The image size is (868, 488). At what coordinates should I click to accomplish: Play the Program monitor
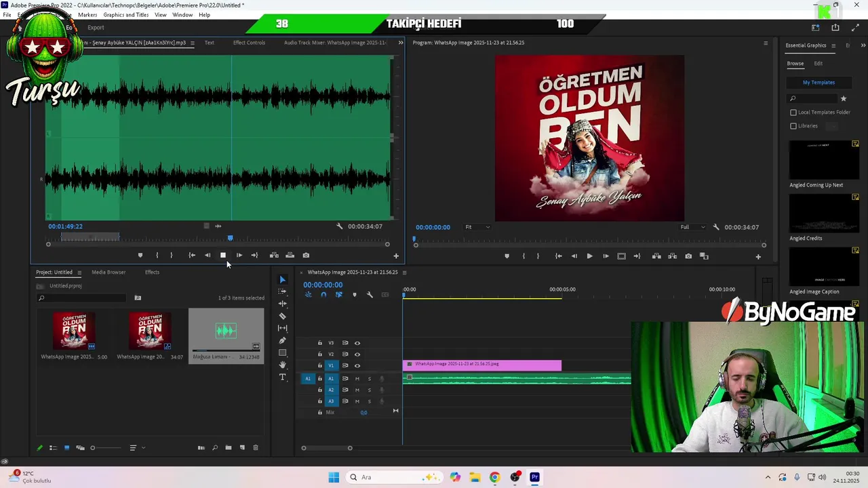click(589, 256)
